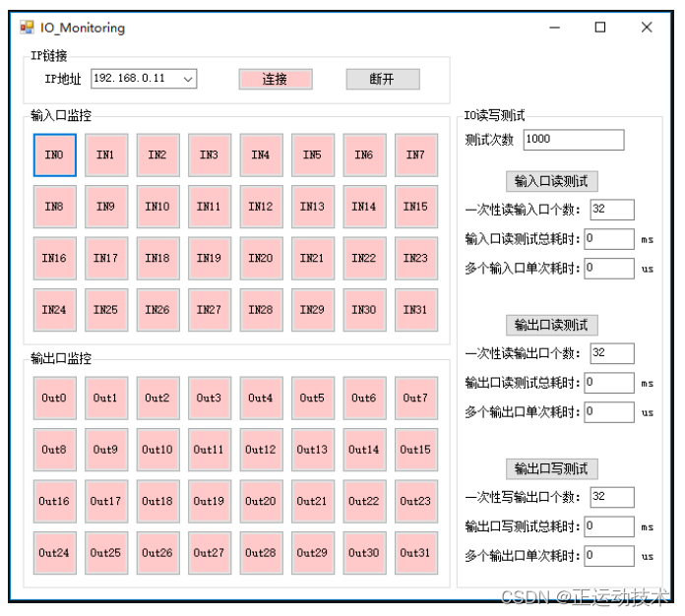This screenshot has height=616, width=685.
Task: Toggle output Out15
Action: coord(416,450)
